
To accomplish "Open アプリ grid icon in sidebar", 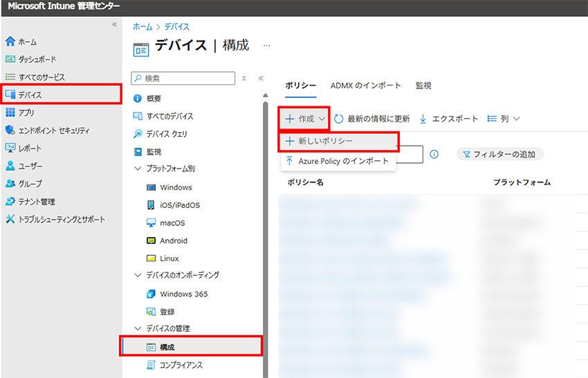I will (10, 113).
